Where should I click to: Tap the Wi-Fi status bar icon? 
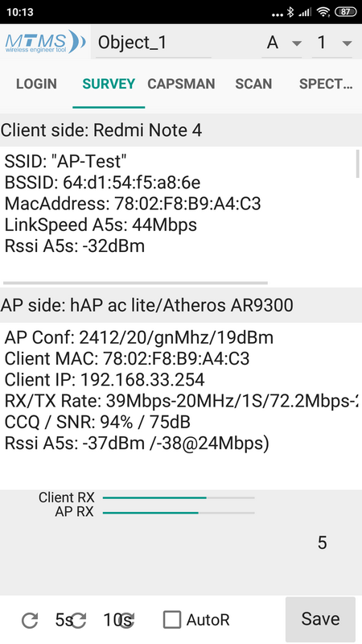[x=323, y=12]
